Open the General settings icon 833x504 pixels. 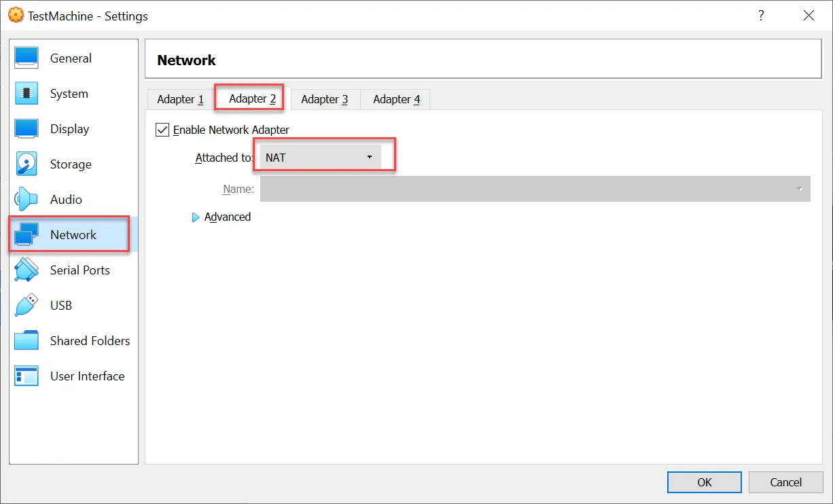(26, 58)
